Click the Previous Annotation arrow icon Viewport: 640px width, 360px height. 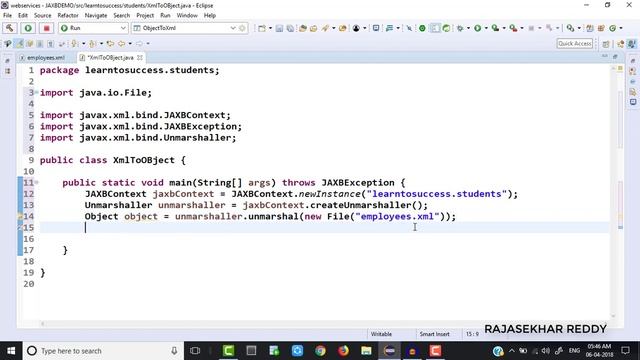(92, 43)
